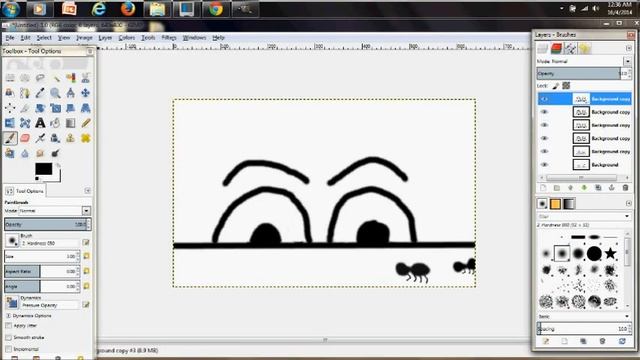Select the Bucket Fill tool
Screen dimensions: 640x360
[56, 123]
